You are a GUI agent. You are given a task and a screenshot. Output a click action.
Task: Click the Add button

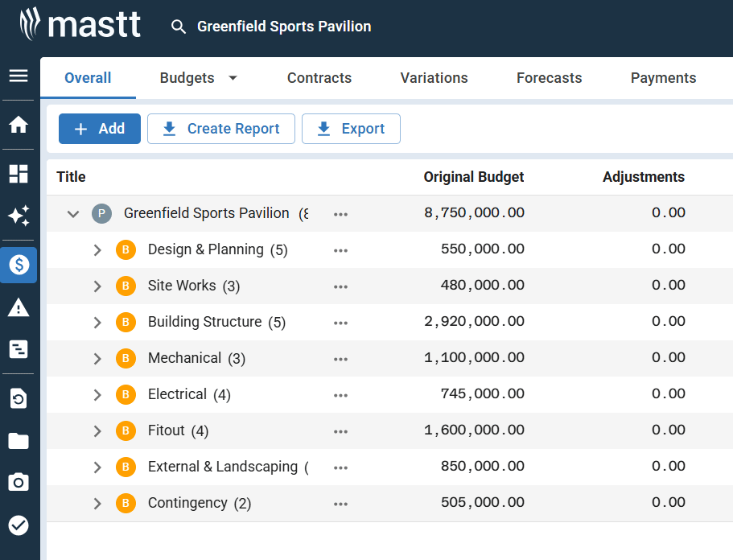tap(100, 129)
